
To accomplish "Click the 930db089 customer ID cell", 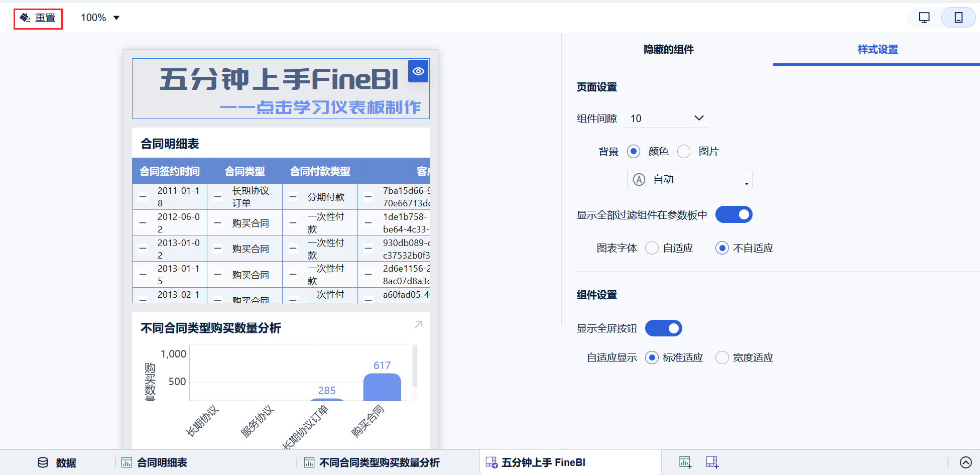I will point(406,249).
